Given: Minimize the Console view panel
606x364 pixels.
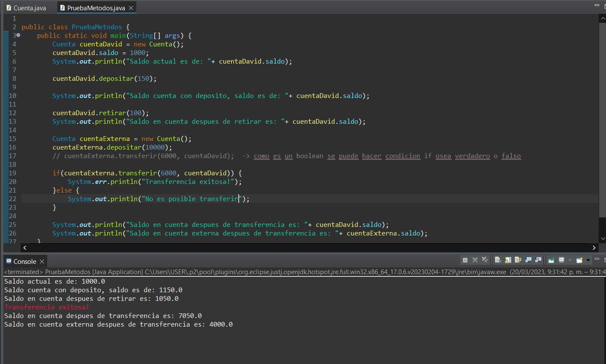Looking at the screenshot, I should [597, 259].
